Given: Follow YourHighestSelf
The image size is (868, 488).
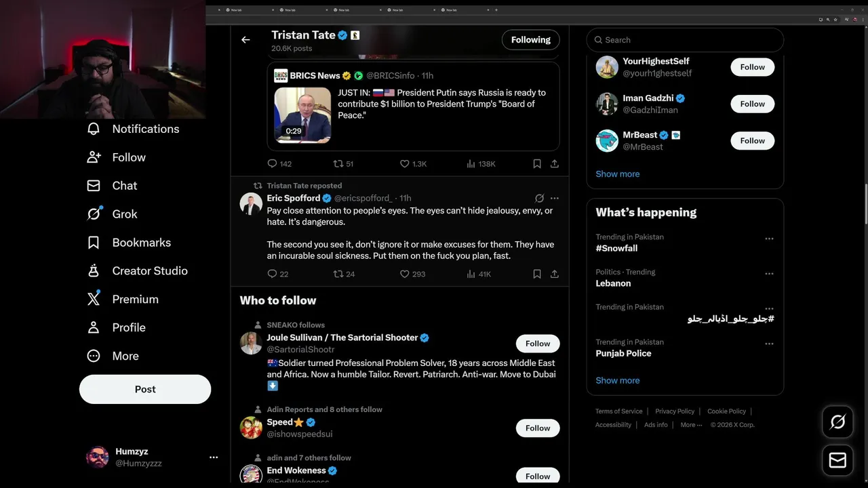Looking at the screenshot, I should pos(752,67).
